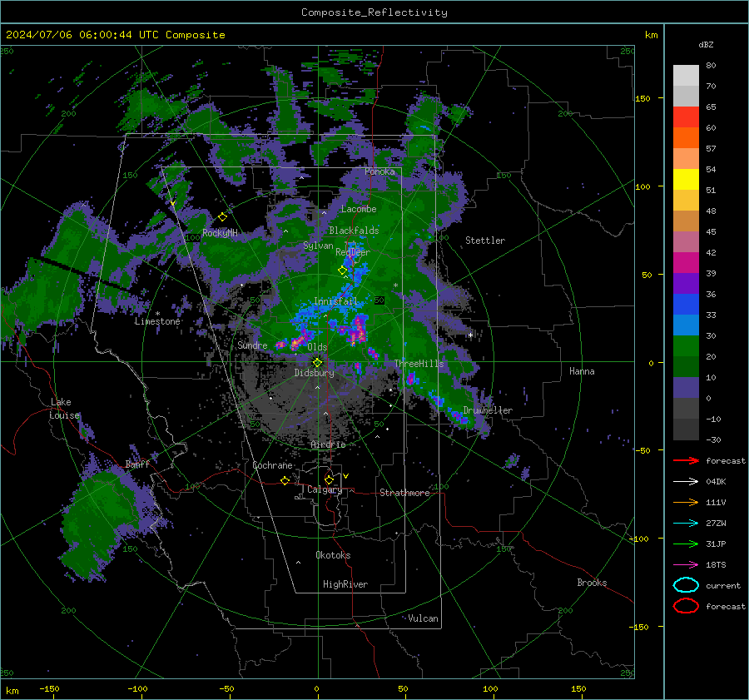This screenshot has height=700, width=749.
Task: Click the Cochrane label
Action: [272, 465]
